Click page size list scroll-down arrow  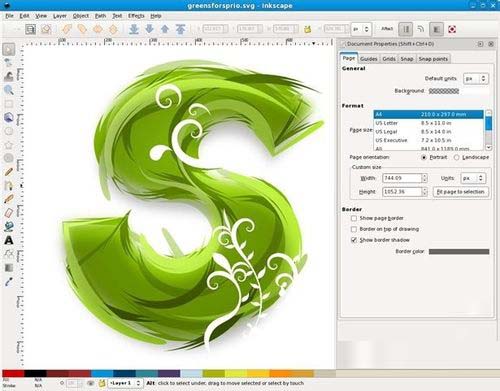(489, 147)
